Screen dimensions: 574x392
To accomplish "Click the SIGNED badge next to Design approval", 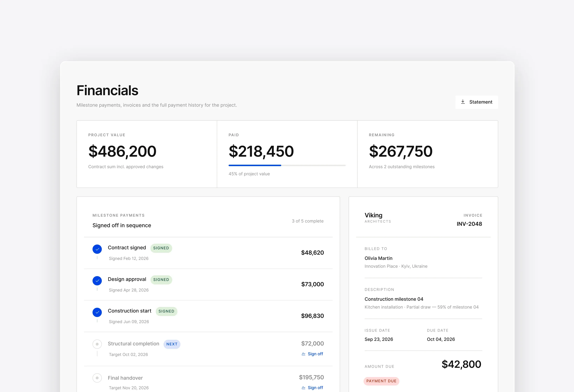I will point(161,280).
